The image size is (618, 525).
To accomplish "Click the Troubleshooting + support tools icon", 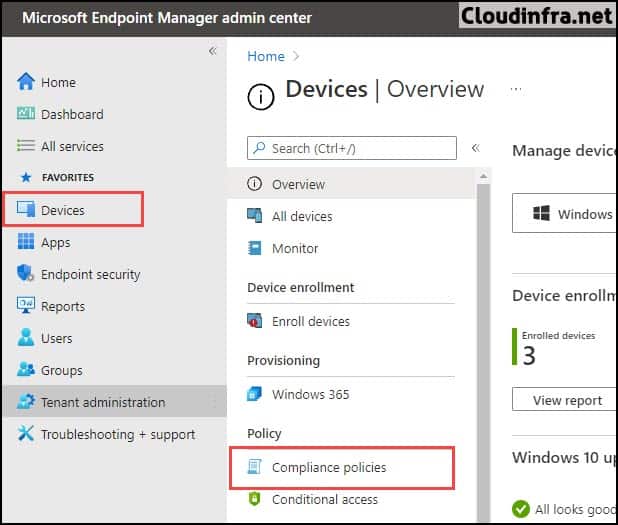I will click(x=26, y=433).
